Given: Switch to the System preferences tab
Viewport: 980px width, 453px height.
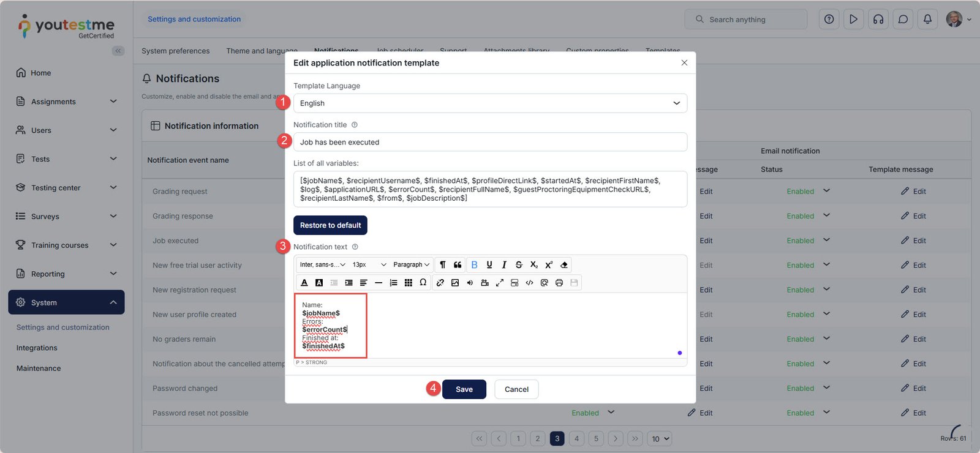Looking at the screenshot, I should [x=176, y=51].
